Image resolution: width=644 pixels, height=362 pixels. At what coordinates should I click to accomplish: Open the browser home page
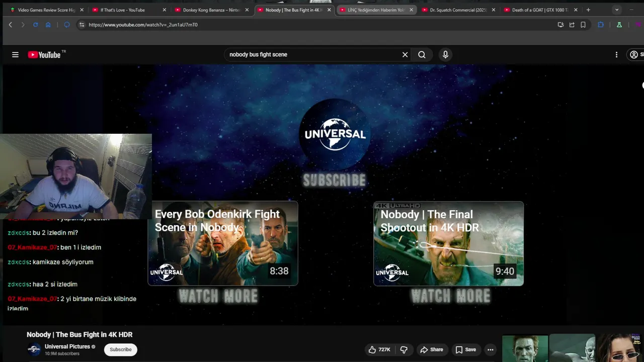48,25
